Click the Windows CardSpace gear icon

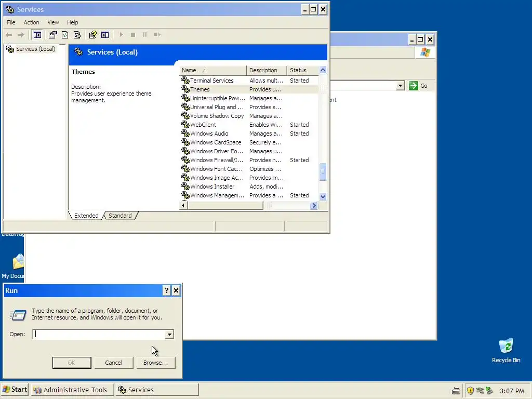pos(185,142)
